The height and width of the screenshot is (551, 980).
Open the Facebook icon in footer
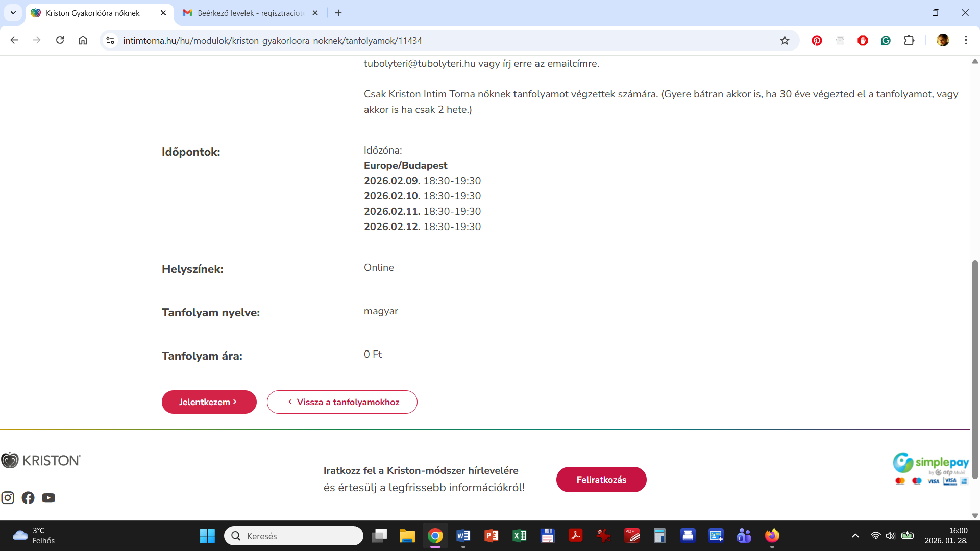[28, 498]
